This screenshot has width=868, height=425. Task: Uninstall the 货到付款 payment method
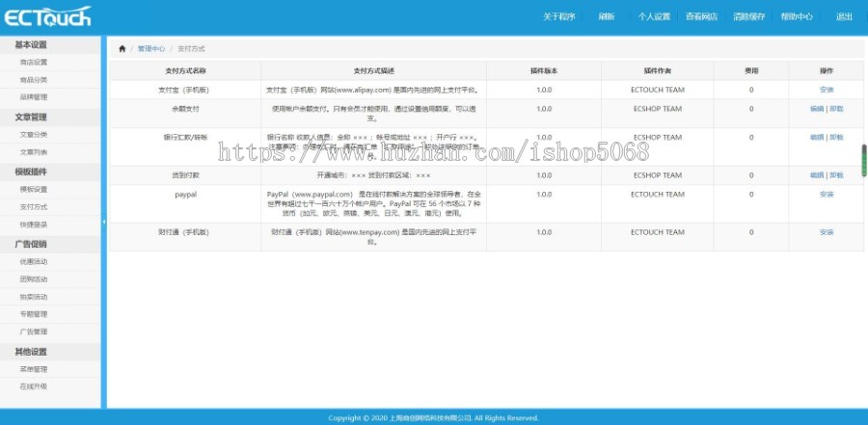pos(836,175)
